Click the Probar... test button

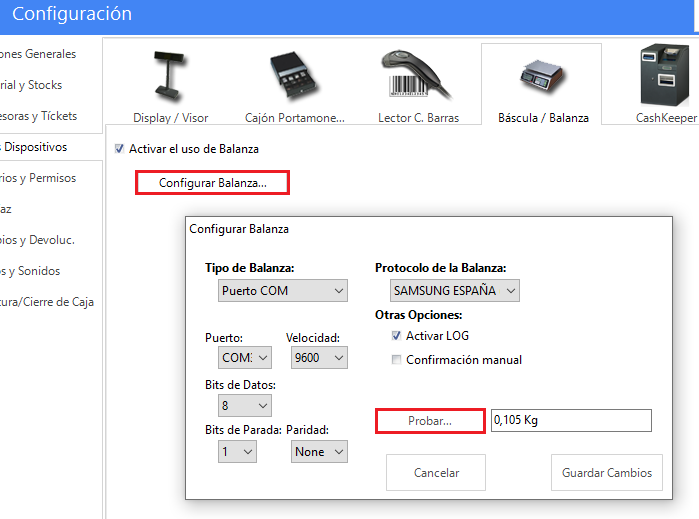click(430, 421)
